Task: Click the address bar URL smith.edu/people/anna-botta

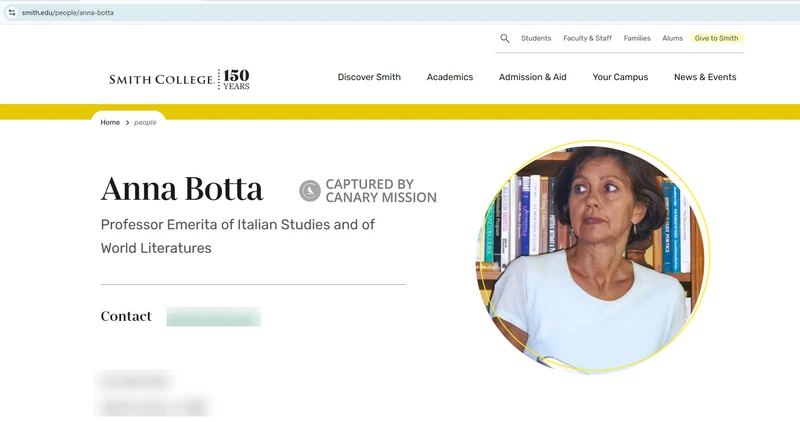Action: pos(67,13)
